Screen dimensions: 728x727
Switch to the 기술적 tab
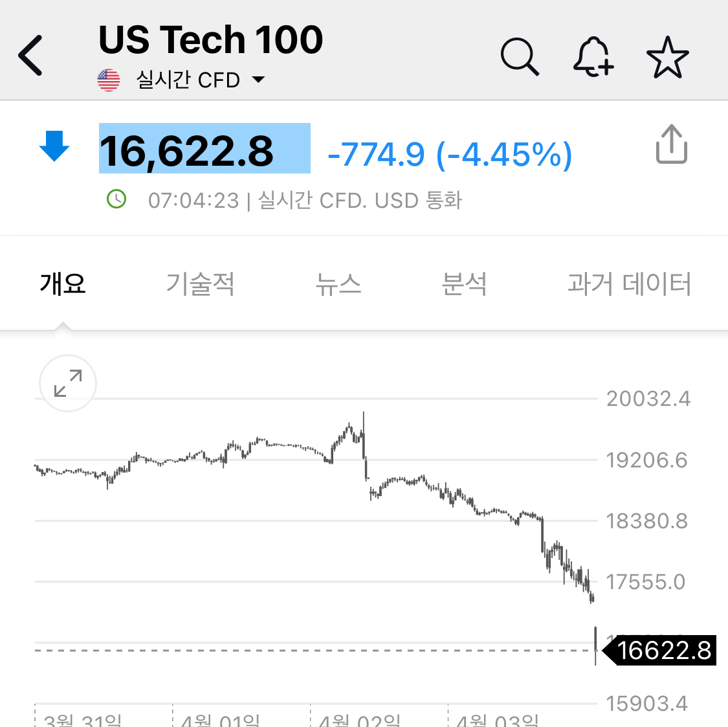click(200, 284)
